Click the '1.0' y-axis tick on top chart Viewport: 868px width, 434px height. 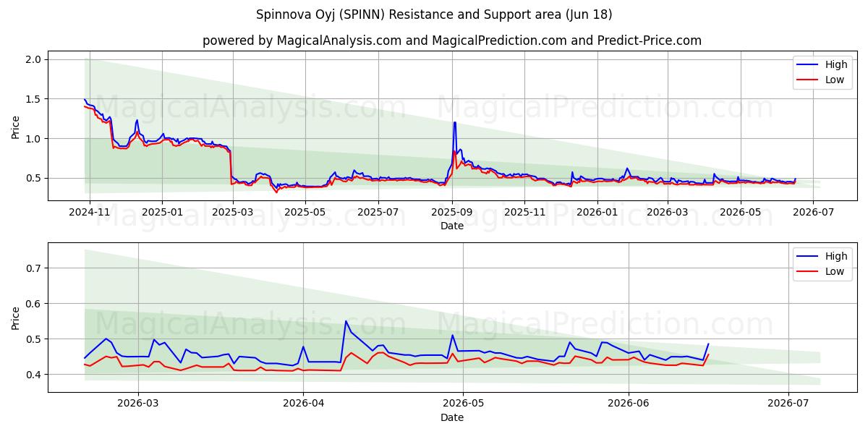(35, 139)
